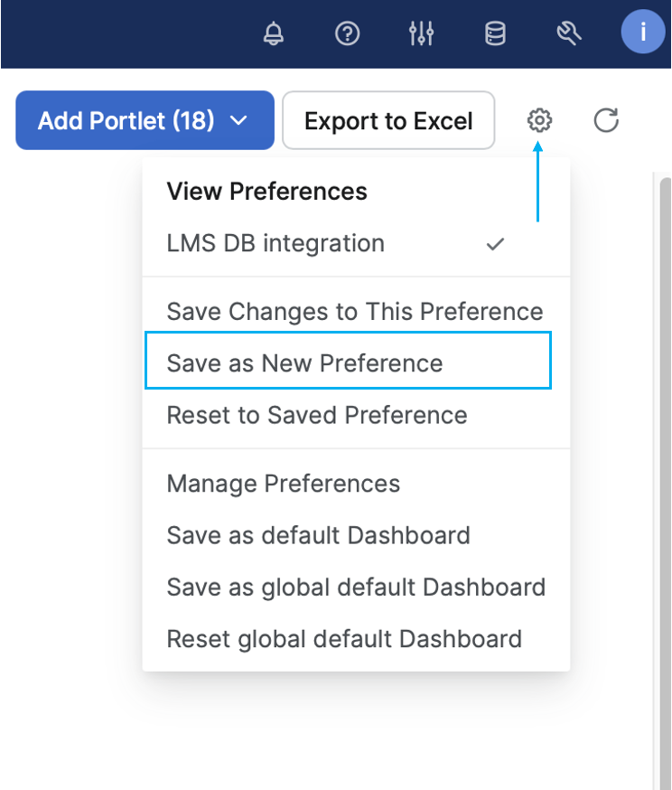Choose Save as global default Dashboard
Screen dimensions: 672x790
pos(356,588)
